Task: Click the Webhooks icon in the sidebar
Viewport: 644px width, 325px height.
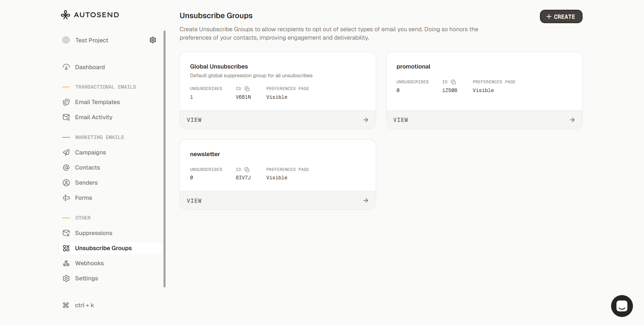Action: 66,263
